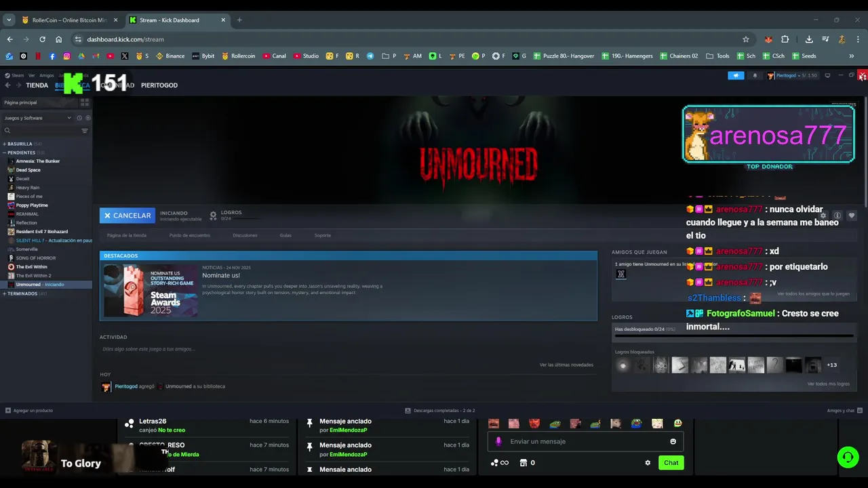The width and height of the screenshot is (868, 488).
Task: Click the Enviar un mensaje chat field
Action: tap(587, 441)
